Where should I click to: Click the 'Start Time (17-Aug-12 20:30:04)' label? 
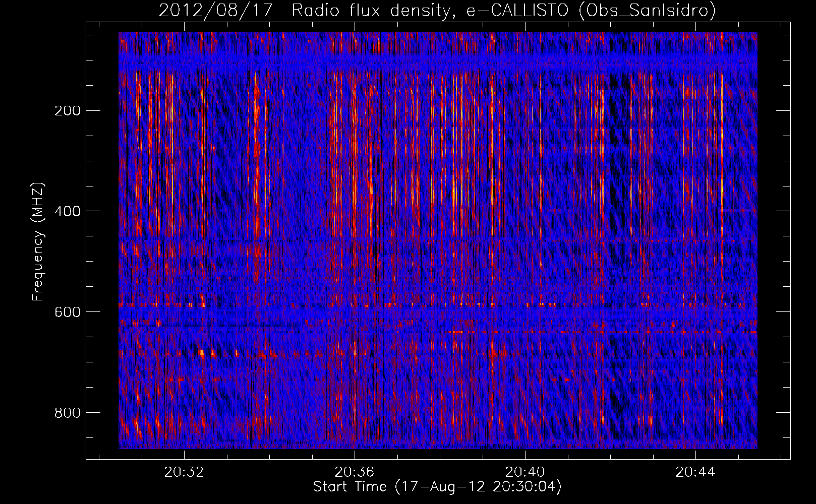437,487
